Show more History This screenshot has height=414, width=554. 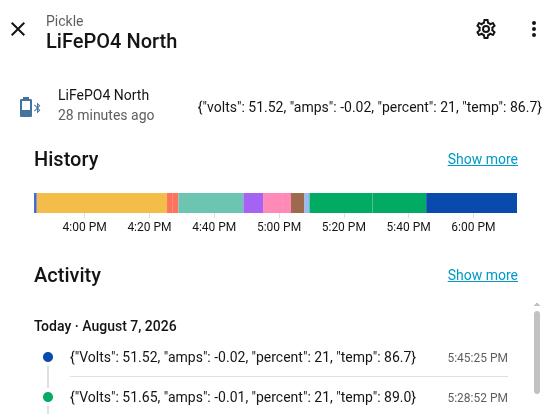(483, 159)
